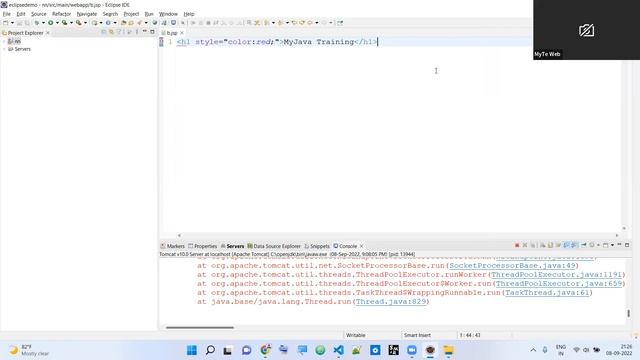Viewport: 640px width, 360px height.
Task: Click Remove Launch X icon in Console toolbar
Action: (524, 245)
